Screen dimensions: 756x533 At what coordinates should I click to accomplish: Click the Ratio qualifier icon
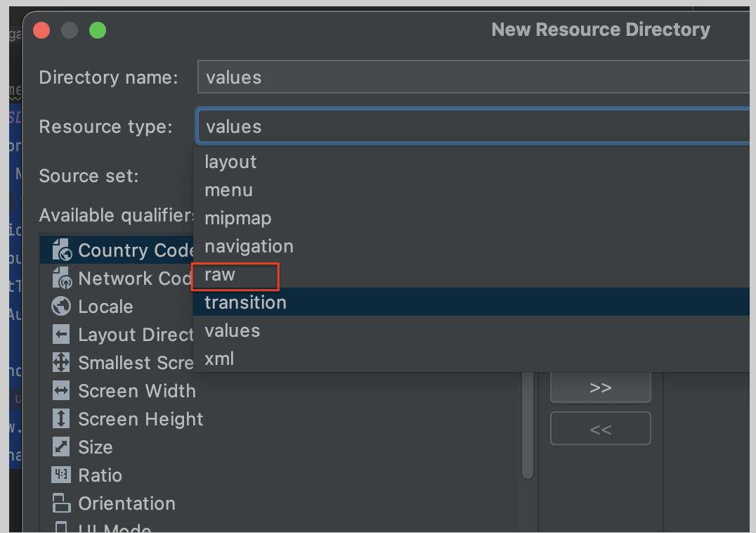60,475
